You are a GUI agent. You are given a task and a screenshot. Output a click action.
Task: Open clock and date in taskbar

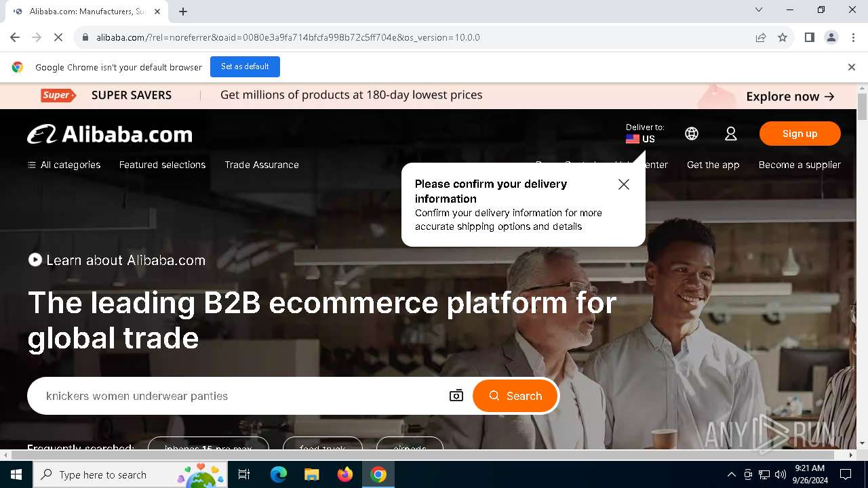(810, 474)
